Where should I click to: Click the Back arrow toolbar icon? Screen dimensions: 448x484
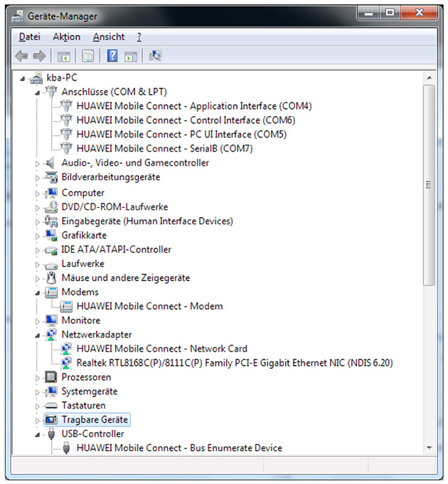tap(21, 56)
